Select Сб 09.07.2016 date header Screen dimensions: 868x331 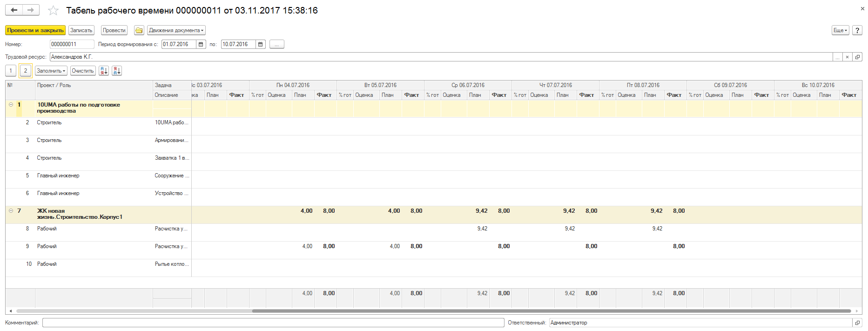pyautogui.click(x=730, y=85)
